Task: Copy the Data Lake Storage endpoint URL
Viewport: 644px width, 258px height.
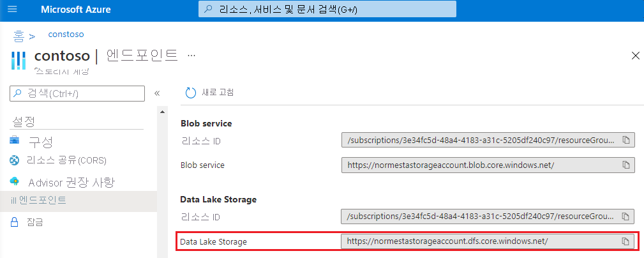Action: coord(625,241)
